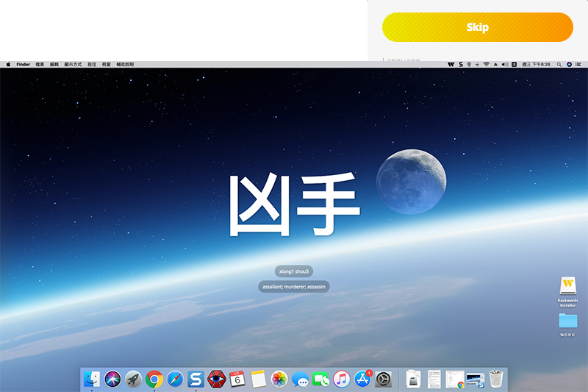Open the Apple menu
The width and height of the screenshot is (588, 392).
coord(8,64)
